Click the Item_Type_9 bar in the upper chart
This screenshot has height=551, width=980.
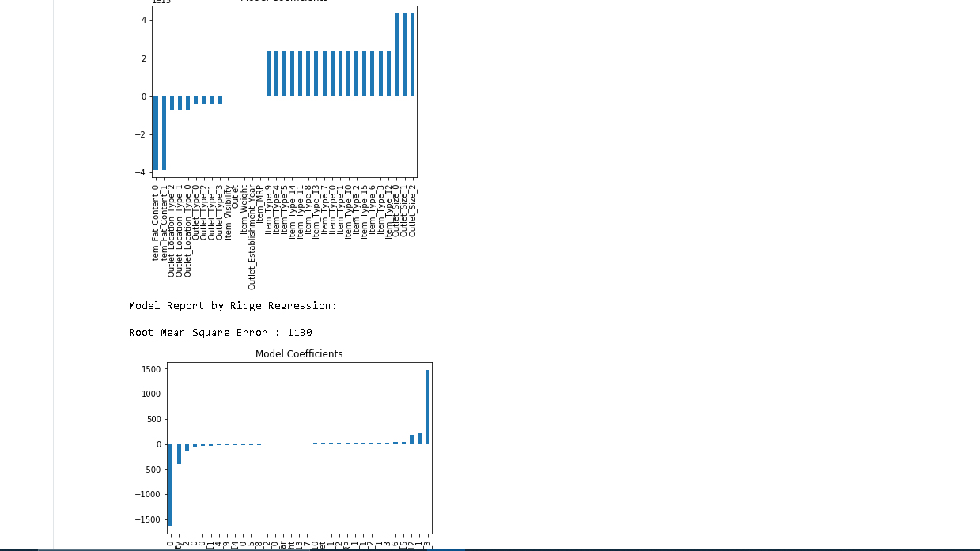click(268, 74)
